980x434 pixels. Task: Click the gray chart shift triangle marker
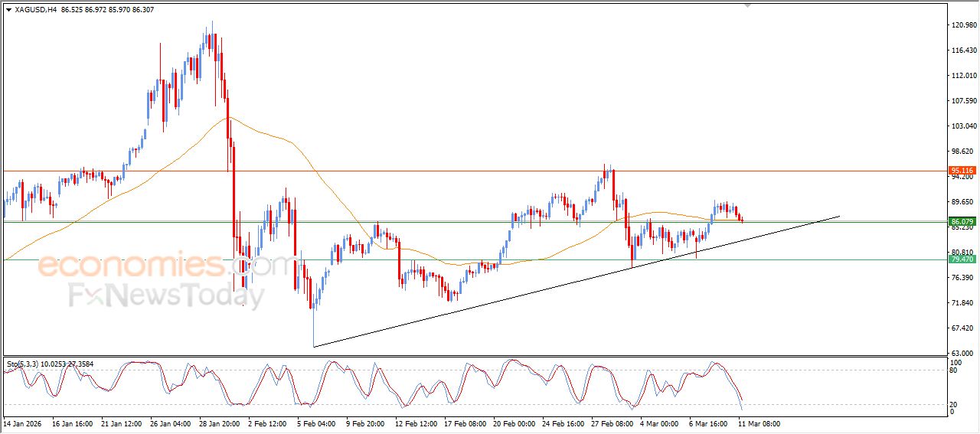[x=748, y=5]
